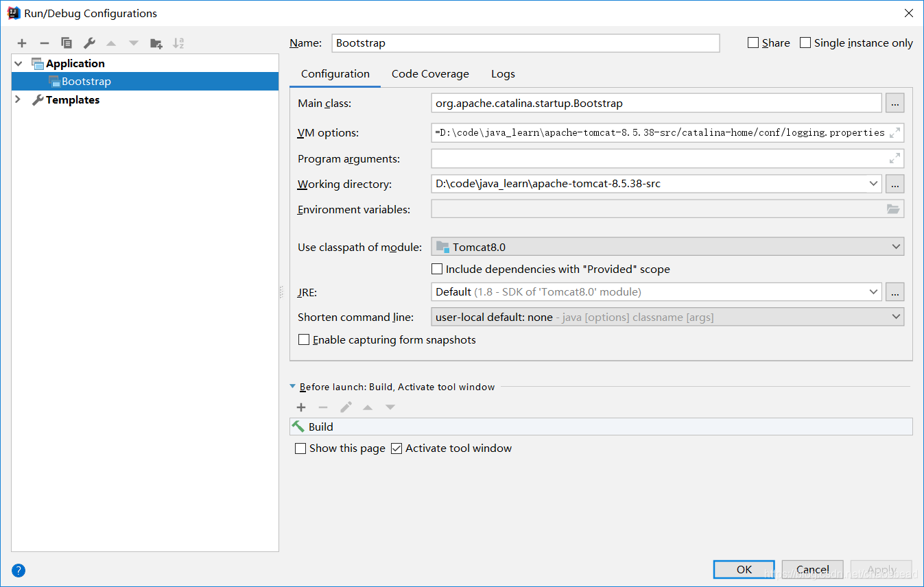Image resolution: width=924 pixels, height=587 pixels.
Task: Click the Main class input field
Action: (656, 104)
